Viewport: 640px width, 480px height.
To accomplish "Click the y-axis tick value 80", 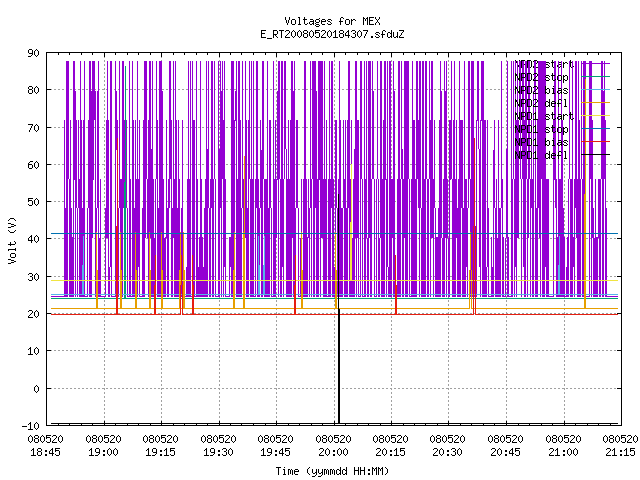I will (33, 90).
